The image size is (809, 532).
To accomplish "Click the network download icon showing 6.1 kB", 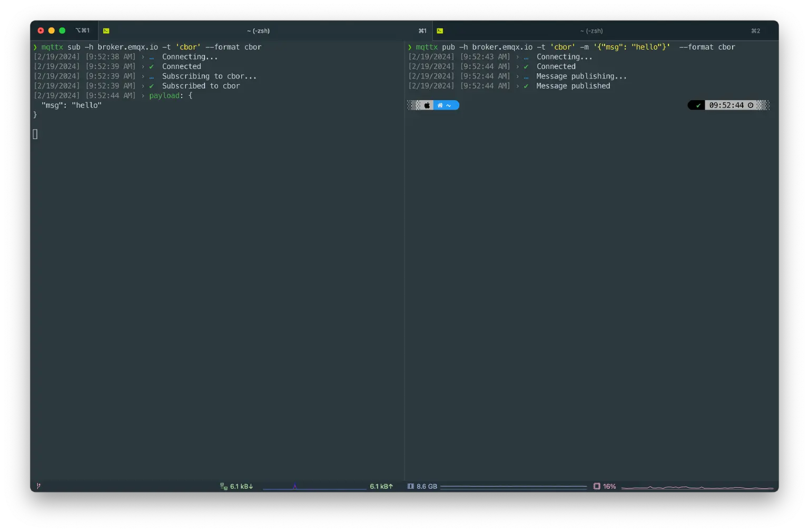I will (224, 487).
